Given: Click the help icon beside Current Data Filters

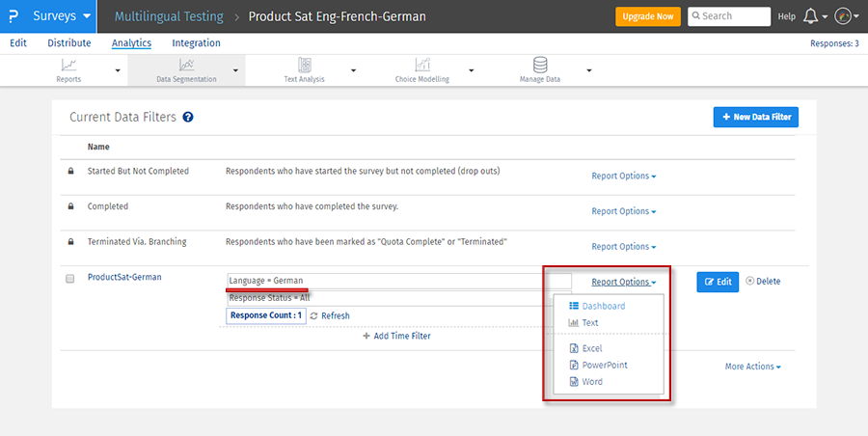Looking at the screenshot, I should pyautogui.click(x=188, y=118).
